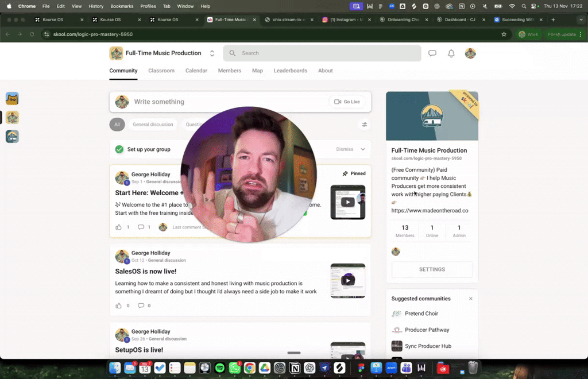The image size is (588, 379).
Task: Switch to the Members tab
Action: (x=230, y=71)
